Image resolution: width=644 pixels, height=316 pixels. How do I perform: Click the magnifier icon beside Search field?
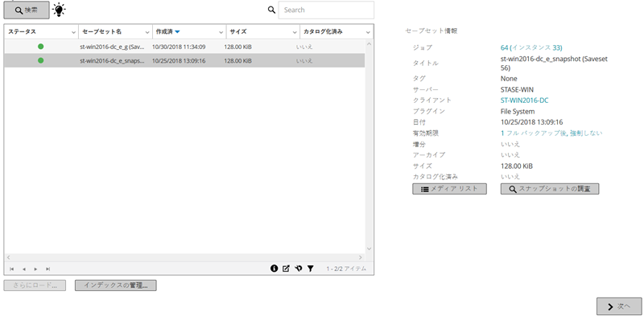click(271, 10)
